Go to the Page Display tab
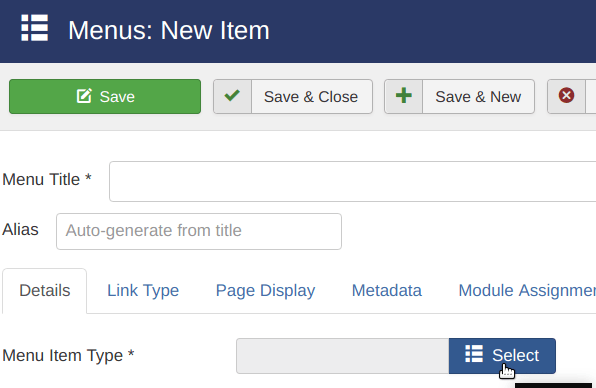596x388 pixels. pyautogui.click(x=265, y=291)
